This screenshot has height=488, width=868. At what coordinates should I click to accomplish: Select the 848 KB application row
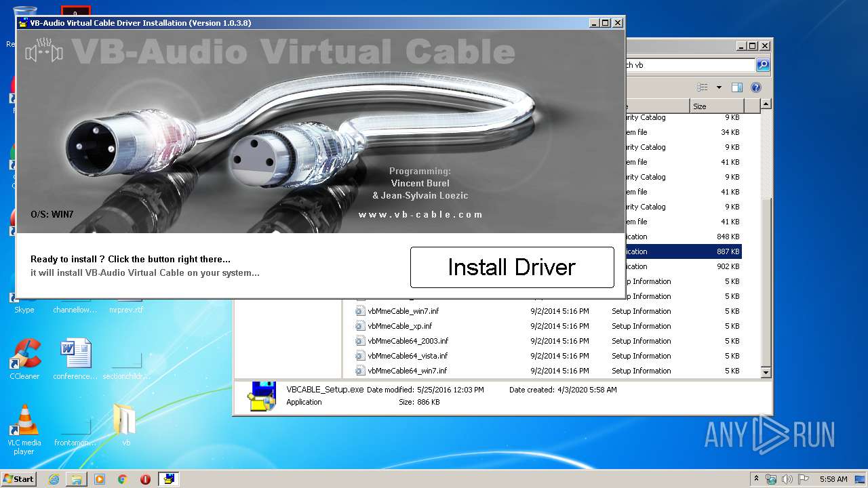tap(683, 237)
